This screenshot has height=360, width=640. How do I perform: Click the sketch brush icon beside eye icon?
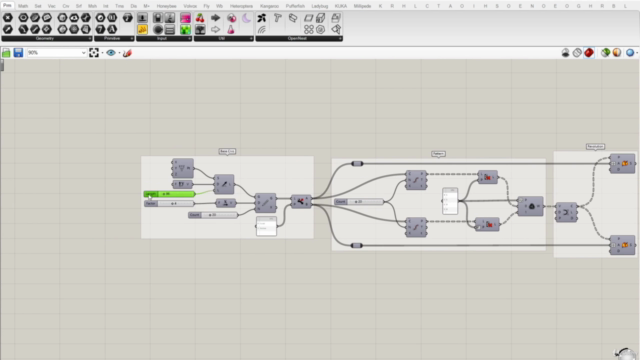click(x=127, y=53)
